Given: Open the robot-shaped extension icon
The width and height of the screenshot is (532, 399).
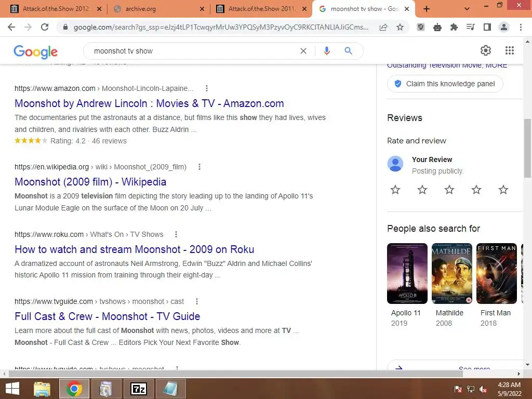Looking at the screenshot, I should pyautogui.click(x=437, y=27).
